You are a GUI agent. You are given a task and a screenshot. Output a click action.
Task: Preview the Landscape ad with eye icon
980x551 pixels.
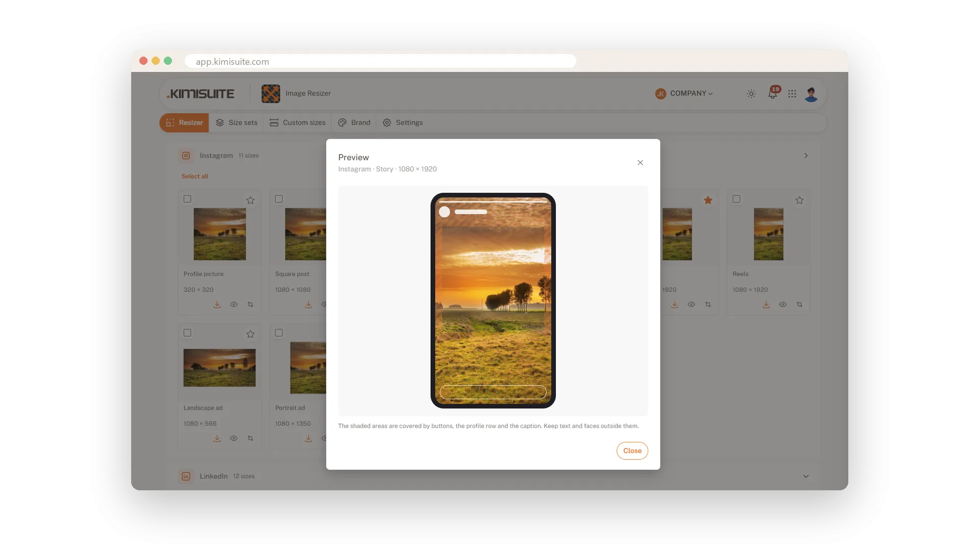(x=234, y=438)
